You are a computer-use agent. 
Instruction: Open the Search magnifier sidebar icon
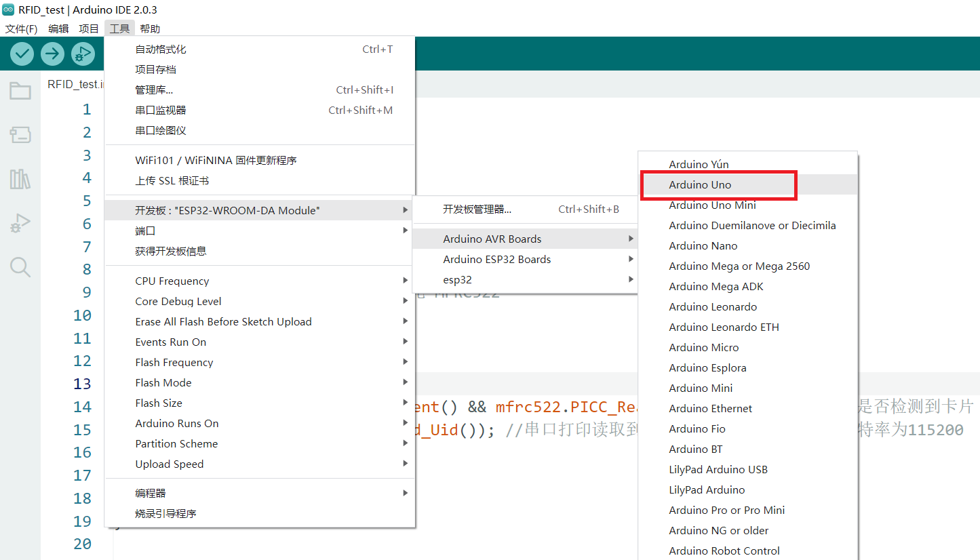[20, 267]
